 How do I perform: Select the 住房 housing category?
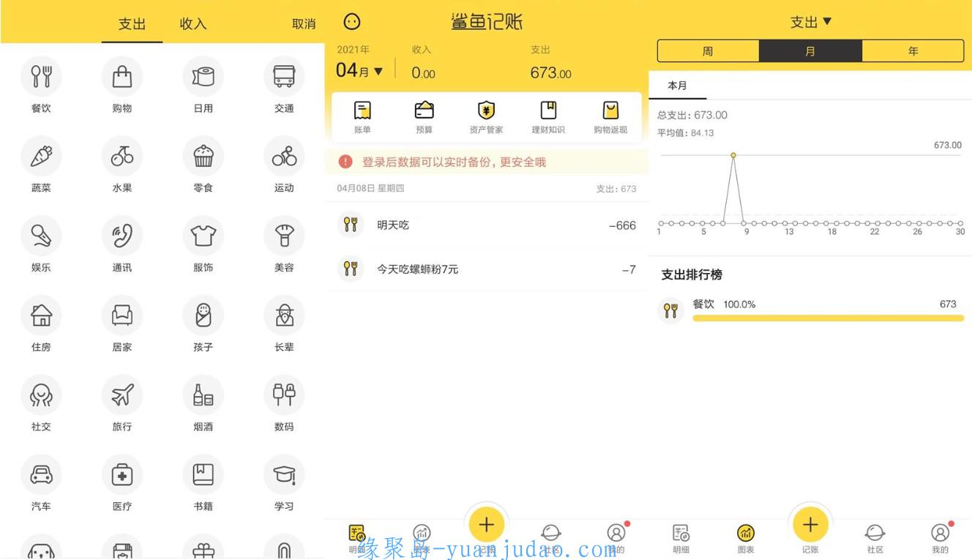(41, 316)
